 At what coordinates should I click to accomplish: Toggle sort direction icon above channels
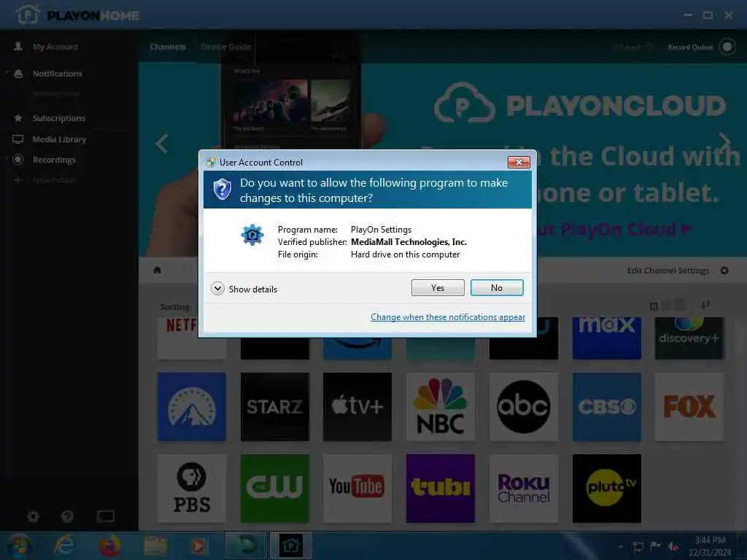coord(705,305)
